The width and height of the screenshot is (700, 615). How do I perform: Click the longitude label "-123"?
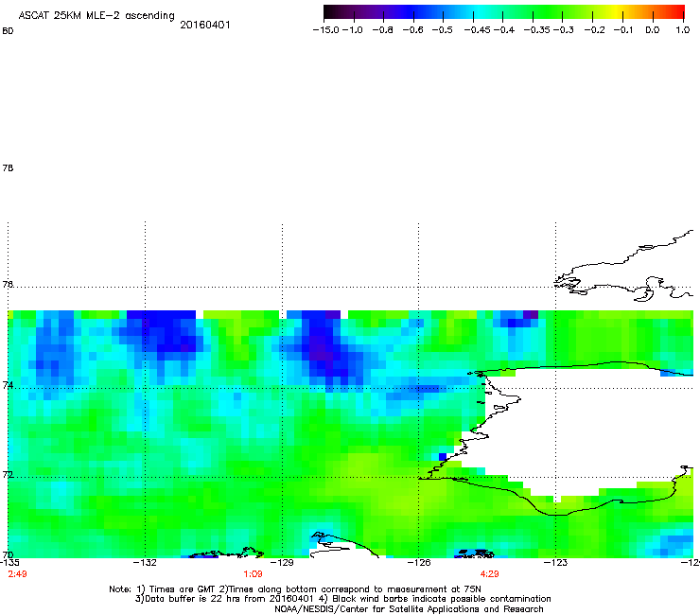click(556, 563)
